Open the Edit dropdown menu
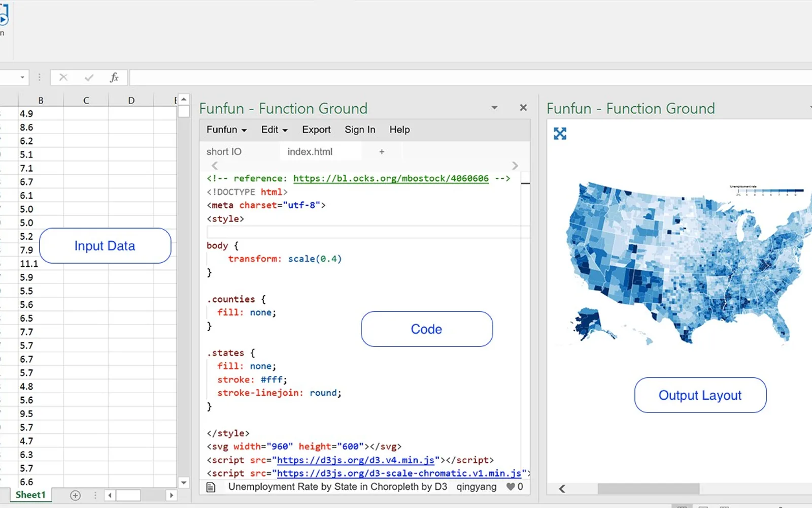The width and height of the screenshot is (812, 508). point(274,130)
